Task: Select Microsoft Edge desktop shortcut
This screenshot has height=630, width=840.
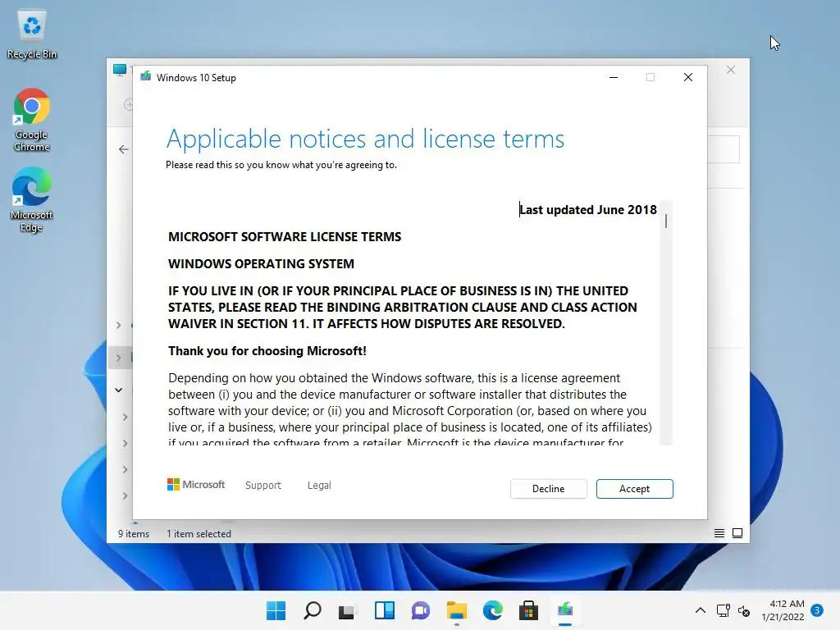Action: click(x=32, y=200)
